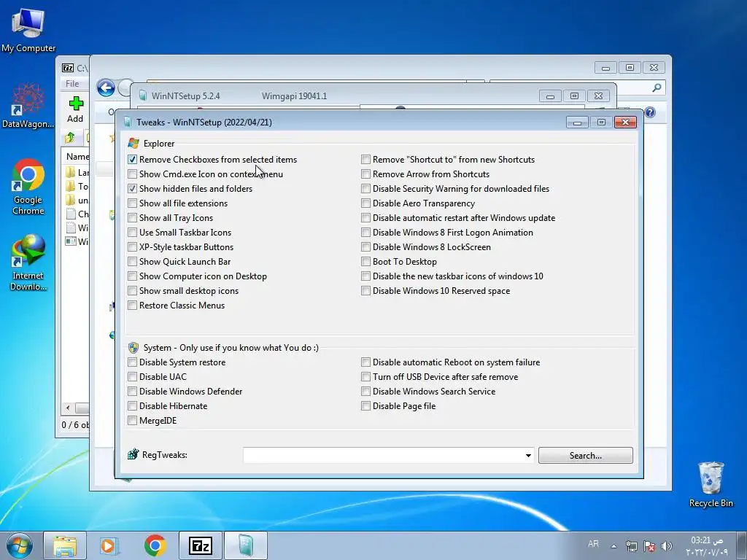Check Remove "Shortcut to" from new Shortcuts

coord(365,160)
